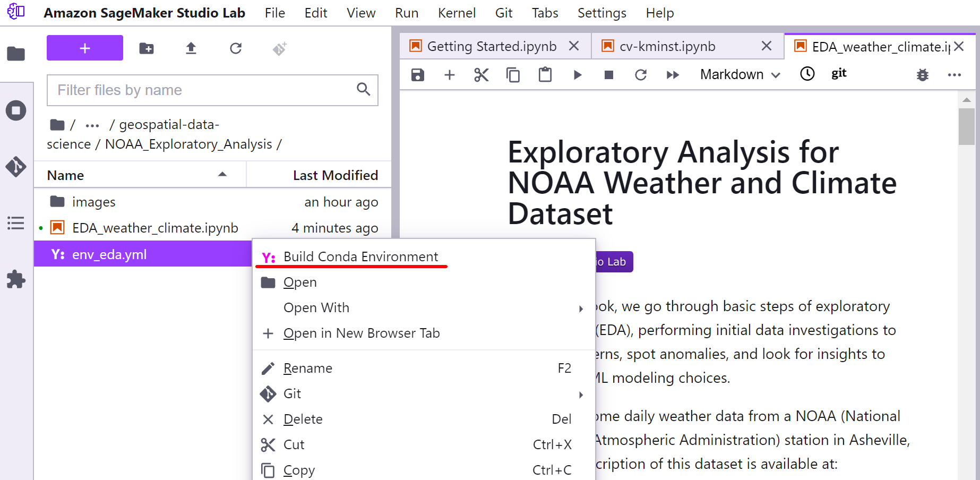Run the selected cell
This screenshot has width=980, height=480.
pos(578,75)
